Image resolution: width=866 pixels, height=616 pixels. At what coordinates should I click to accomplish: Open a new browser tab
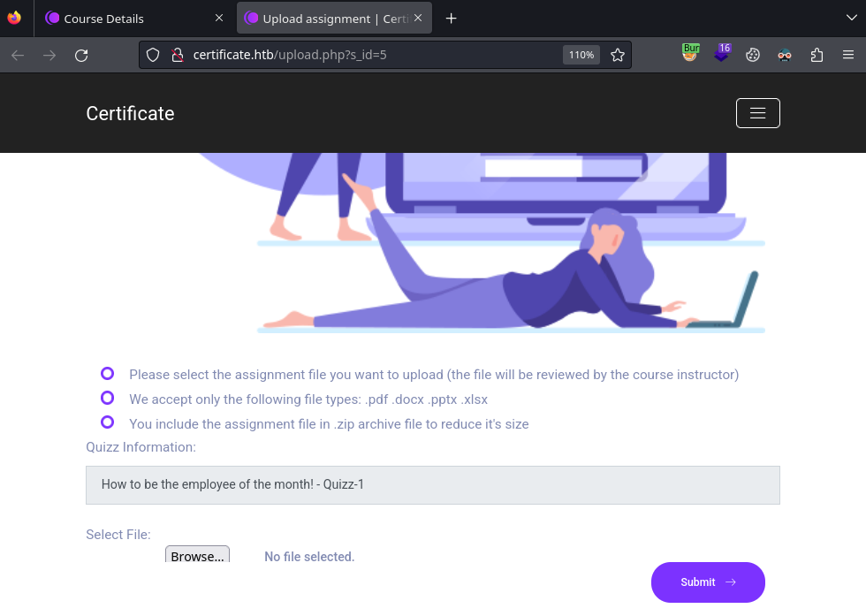pos(452,19)
